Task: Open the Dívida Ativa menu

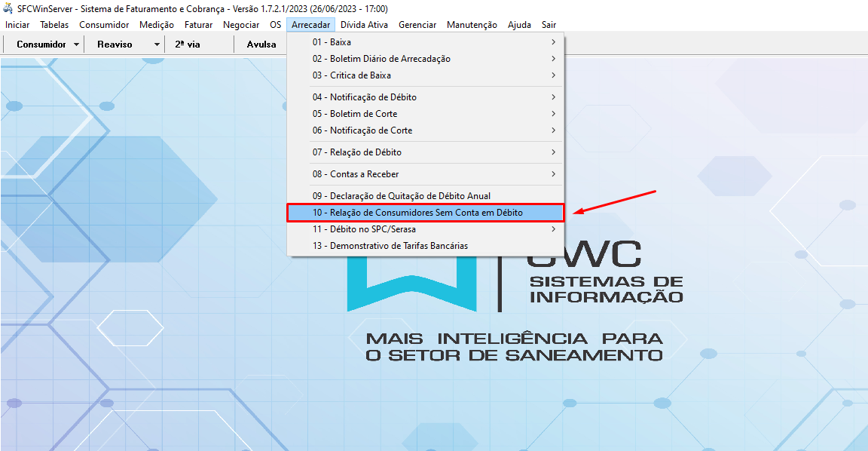Action: point(364,25)
